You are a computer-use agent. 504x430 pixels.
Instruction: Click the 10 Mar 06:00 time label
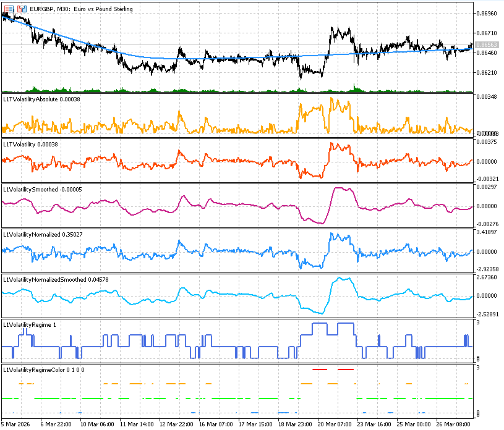96,424
